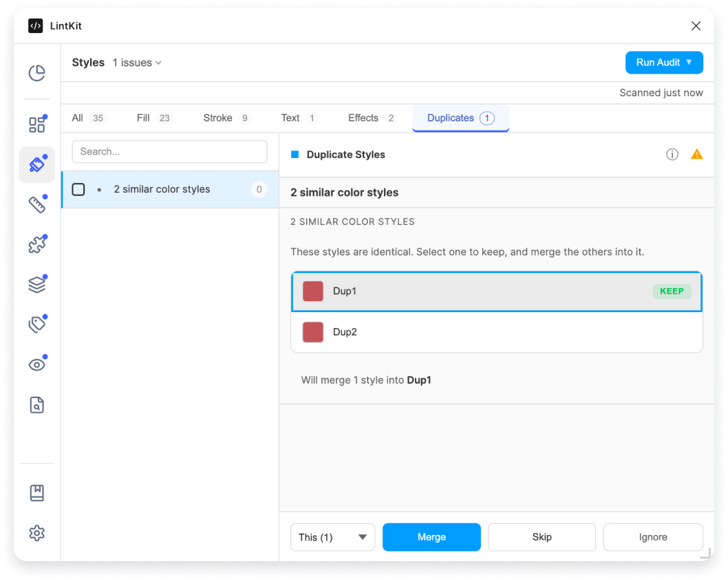The width and height of the screenshot is (728, 581).
Task: Open the layers stack panel
Action: point(37,284)
